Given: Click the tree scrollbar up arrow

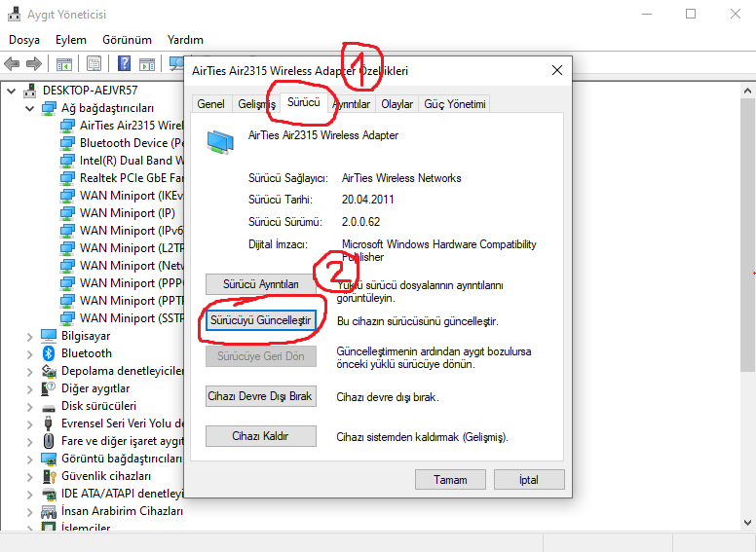Looking at the screenshot, I should click(x=747, y=91).
